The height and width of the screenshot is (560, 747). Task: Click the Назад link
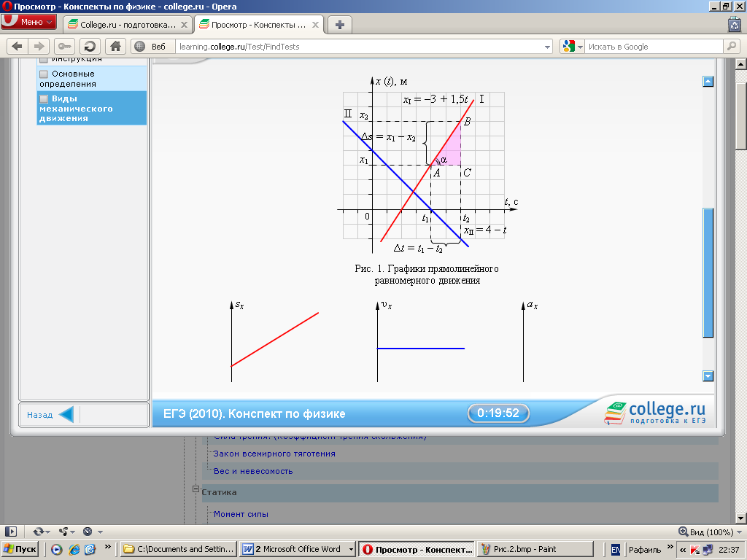(39, 415)
